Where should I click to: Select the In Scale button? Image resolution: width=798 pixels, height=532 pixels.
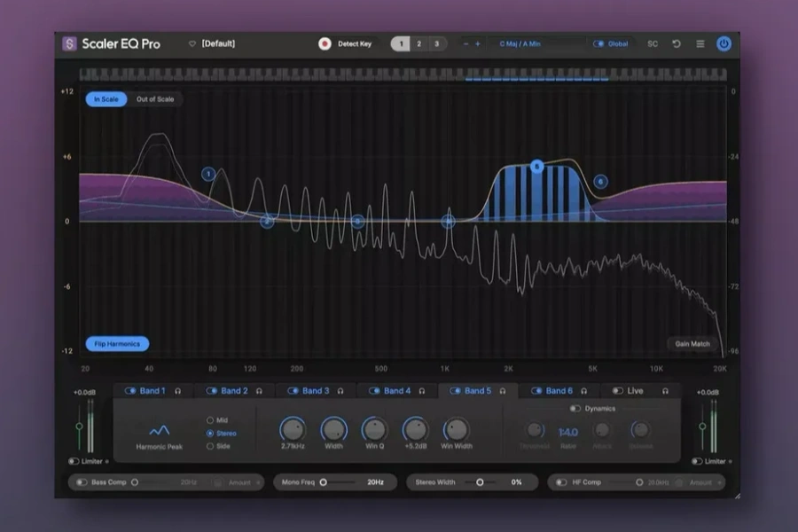pos(106,99)
